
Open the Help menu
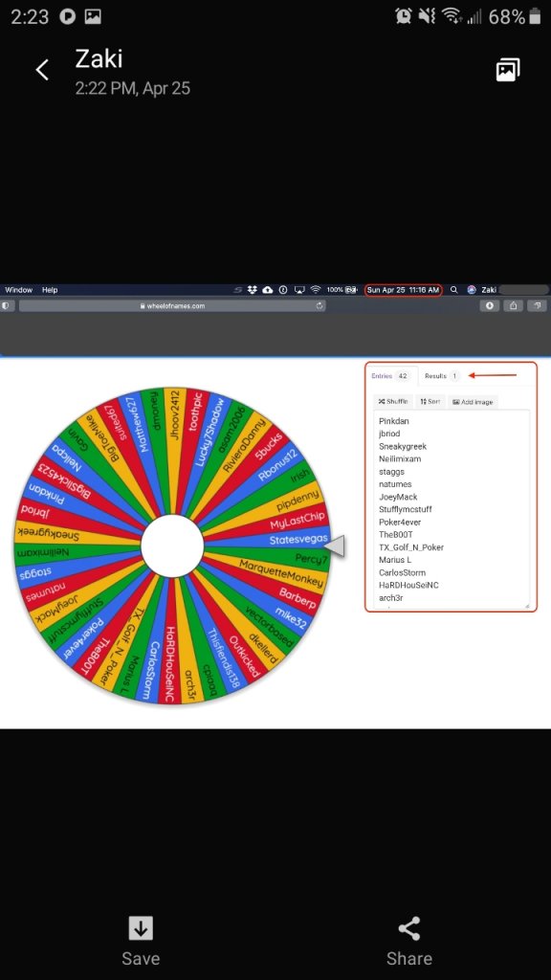[x=50, y=290]
